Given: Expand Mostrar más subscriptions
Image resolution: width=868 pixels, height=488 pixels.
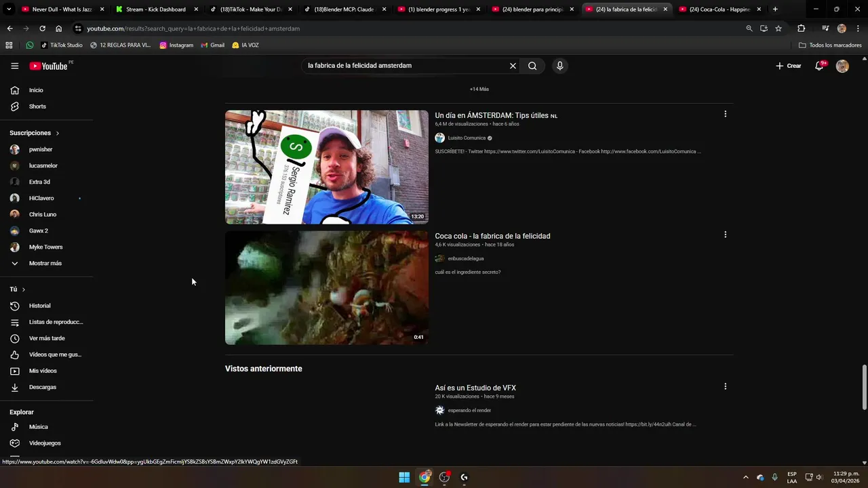Looking at the screenshot, I should 46,263.
